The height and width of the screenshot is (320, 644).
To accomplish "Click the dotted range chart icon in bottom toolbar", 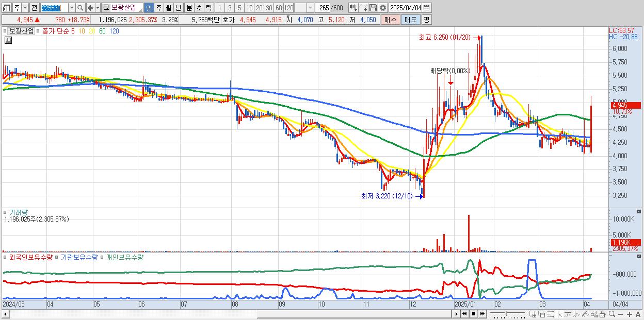I will click(x=550, y=314).
